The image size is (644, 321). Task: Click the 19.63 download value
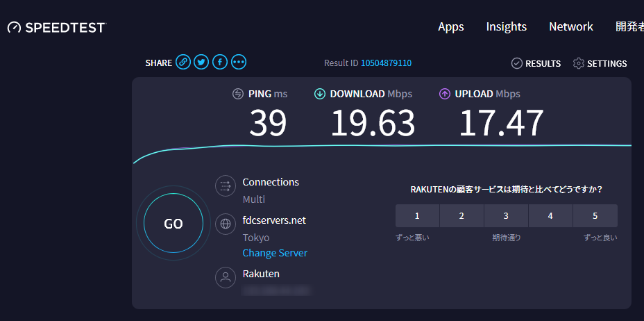(373, 123)
